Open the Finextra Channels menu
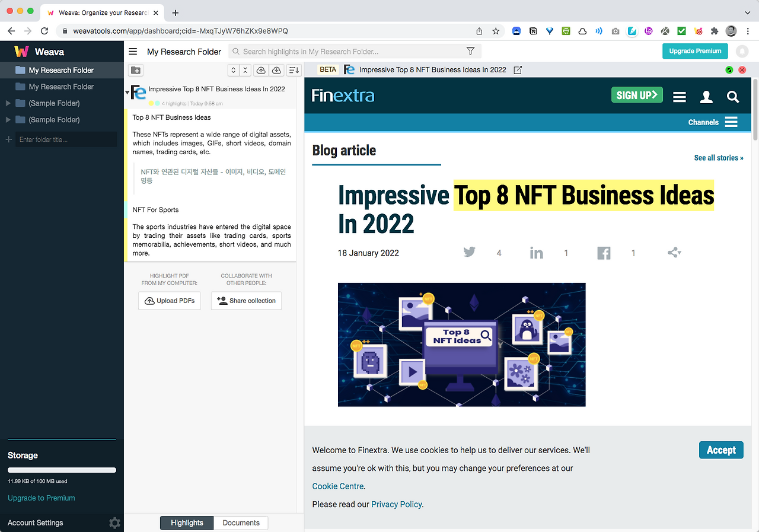The height and width of the screenshot is (532, 759). (713, 122)
